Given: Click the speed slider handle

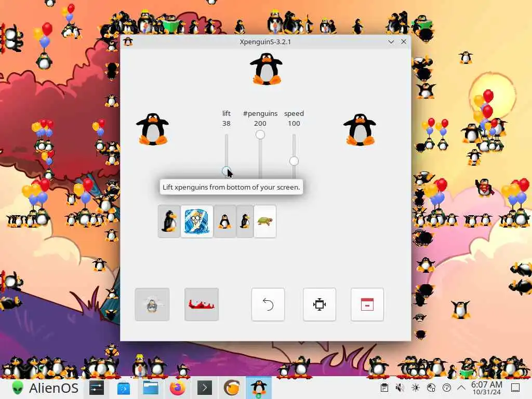Looking at the screenshot, I should pos(294,161).
